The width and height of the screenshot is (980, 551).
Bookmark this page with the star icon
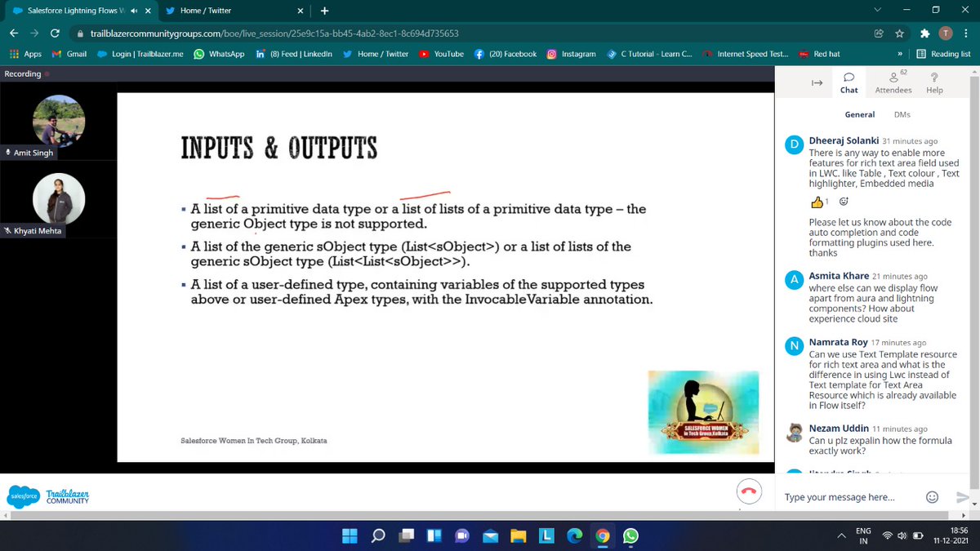tap(899, 33)
